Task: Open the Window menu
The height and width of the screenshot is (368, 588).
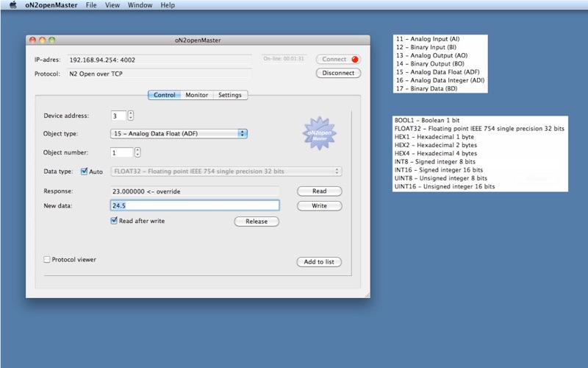Action: tap(140, 5)
